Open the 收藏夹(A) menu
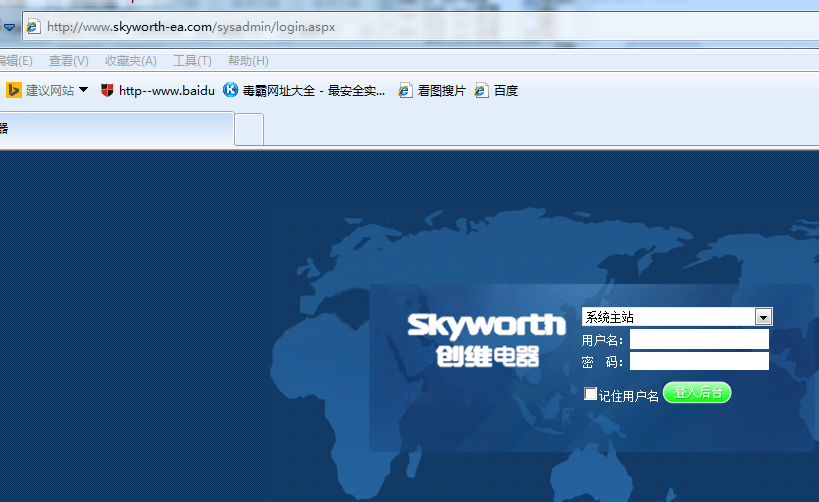The height and width of the screenshot is (502, 819). pos(131,61)
